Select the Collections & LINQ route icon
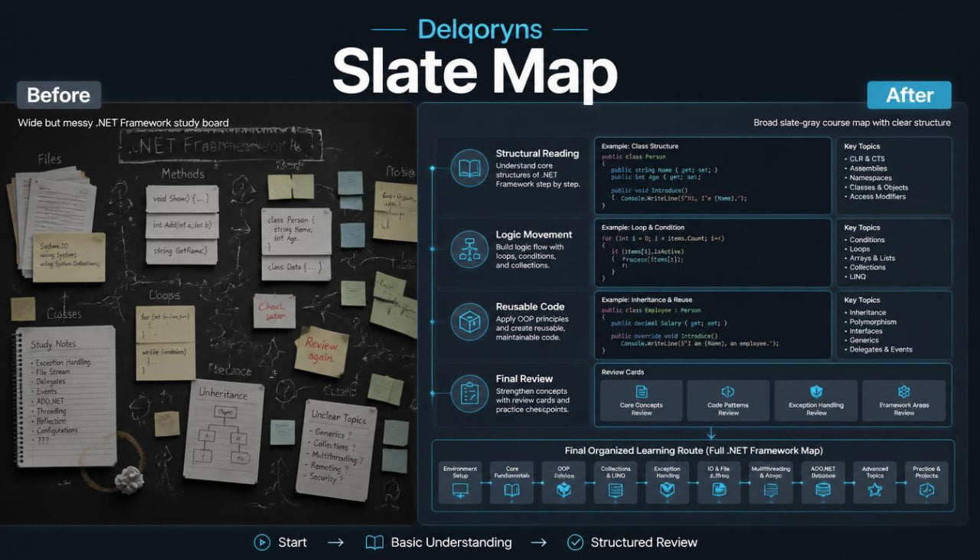Screen dimensions: 980x560 [x=616, y=491]
